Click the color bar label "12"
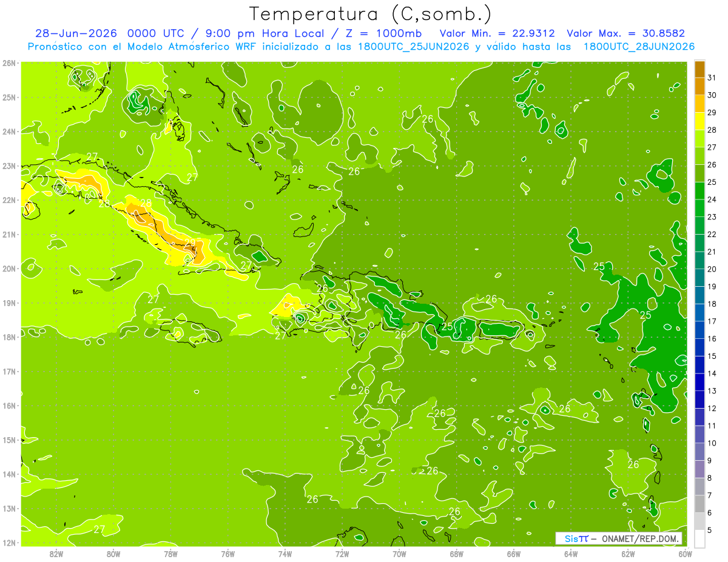The height and width of the screenshot is (562, 728). [x=712, y=408]
